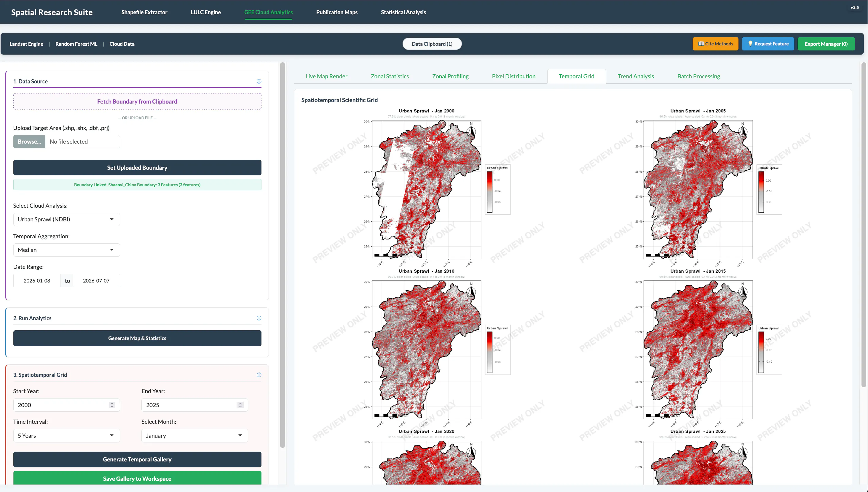Open the Trend Analysis tab
The height and width of the screenshot is (492, 868).
636,76
